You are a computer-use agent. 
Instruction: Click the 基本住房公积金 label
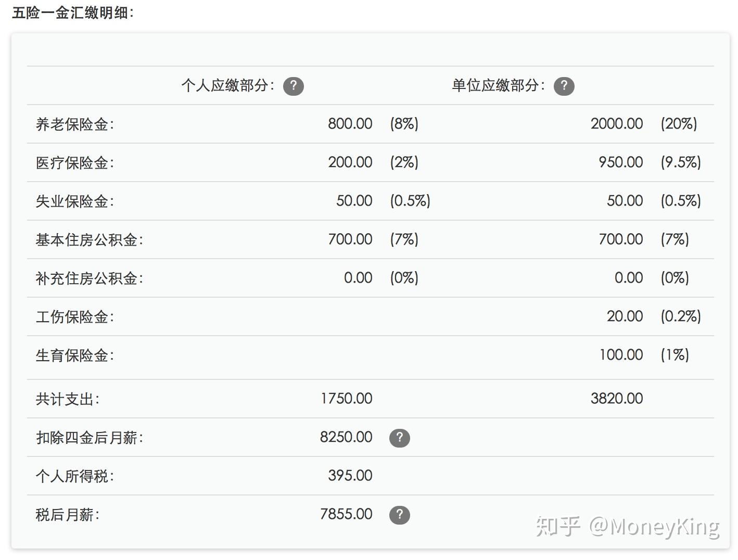coord(89,240)
